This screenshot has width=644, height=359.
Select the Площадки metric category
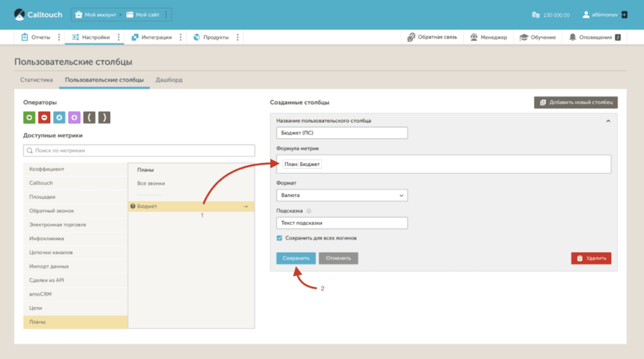pyautogui.click(x=75, y=197)
